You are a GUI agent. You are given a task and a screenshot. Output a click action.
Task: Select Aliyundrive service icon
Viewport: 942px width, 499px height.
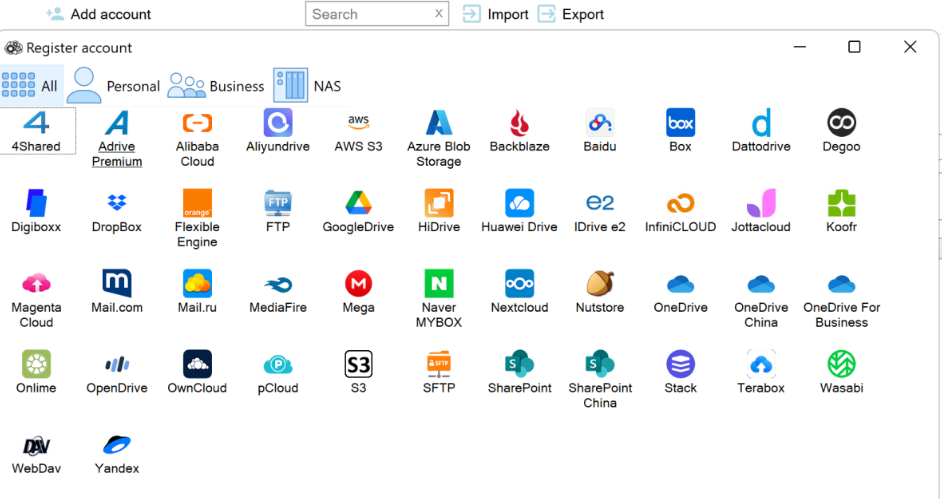click(278, 131)
